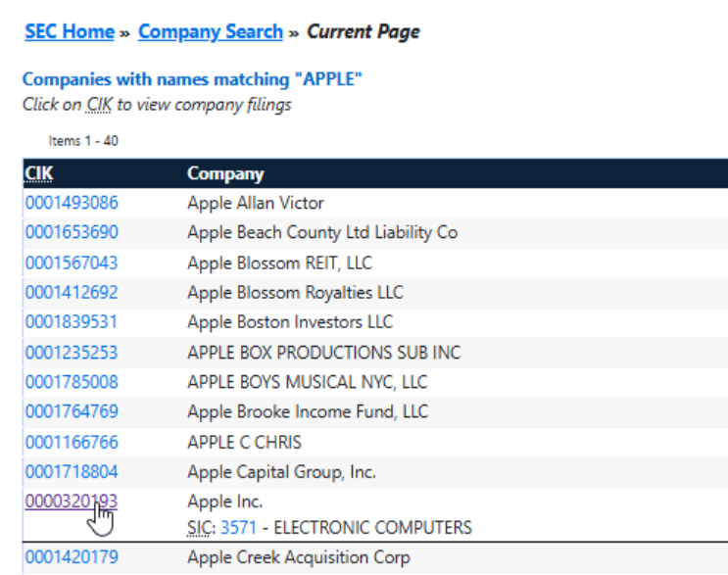Image resolution: width=728 pixels, height=575 pixels.
Task: View filings for CIK 0001412692
Action: tap(72, 293)
